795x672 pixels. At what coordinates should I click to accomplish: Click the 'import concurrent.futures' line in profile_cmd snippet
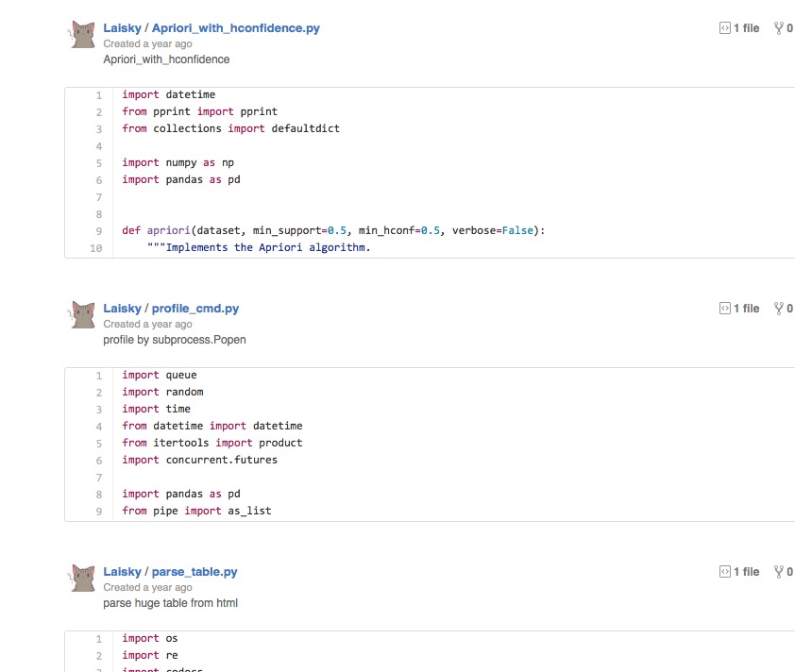[x=199, y=461]
